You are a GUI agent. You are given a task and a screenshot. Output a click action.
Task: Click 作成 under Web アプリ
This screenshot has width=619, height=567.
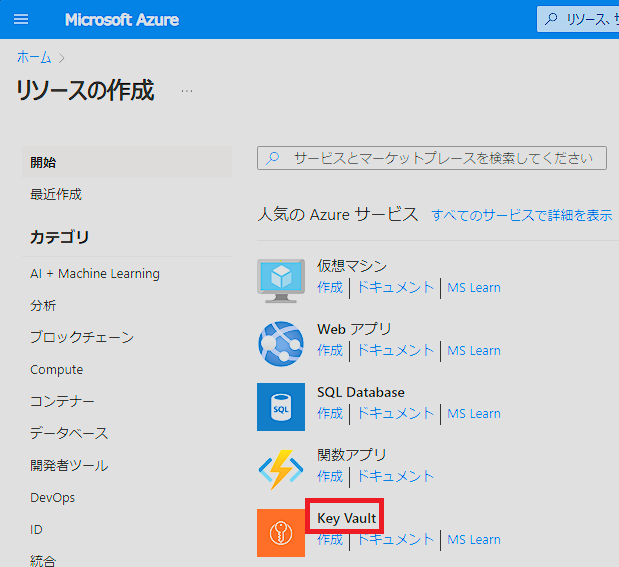click(330, 350)
